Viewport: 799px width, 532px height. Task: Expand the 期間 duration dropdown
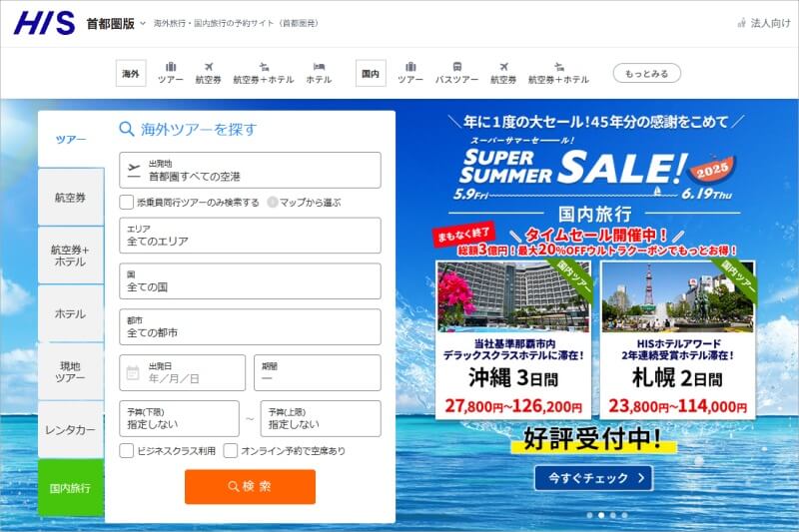[x=318, y=372]
